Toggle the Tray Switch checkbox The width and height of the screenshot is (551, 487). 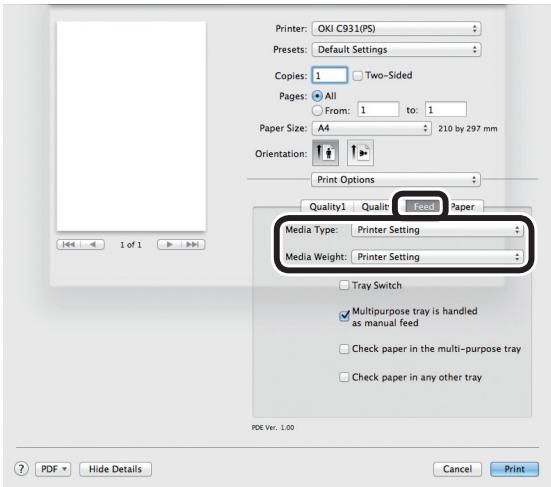point(344,285)
